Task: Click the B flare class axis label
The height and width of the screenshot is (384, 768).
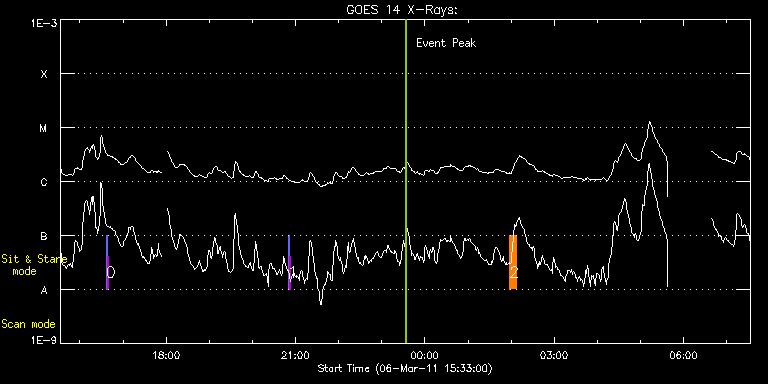Action: pyautogui.click(x=44, y=236)
